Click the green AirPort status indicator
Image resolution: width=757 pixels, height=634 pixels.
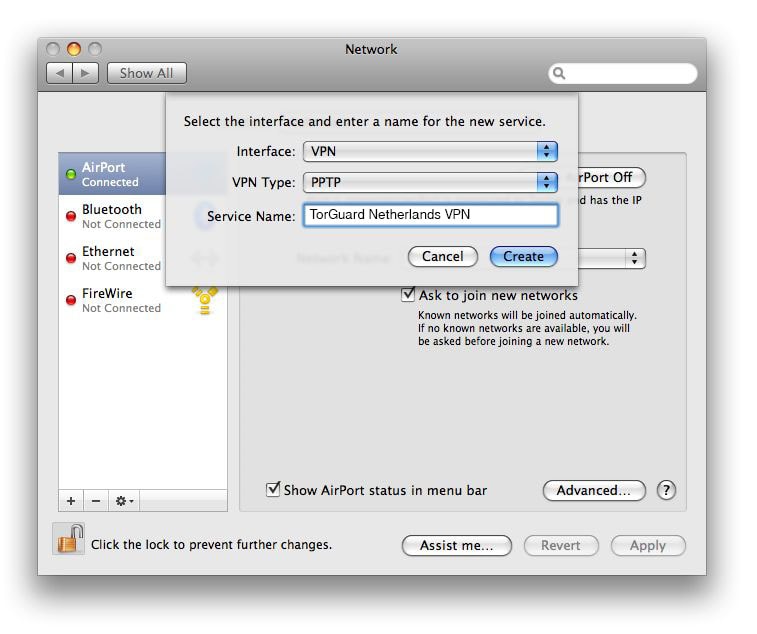tap(71, 174)
